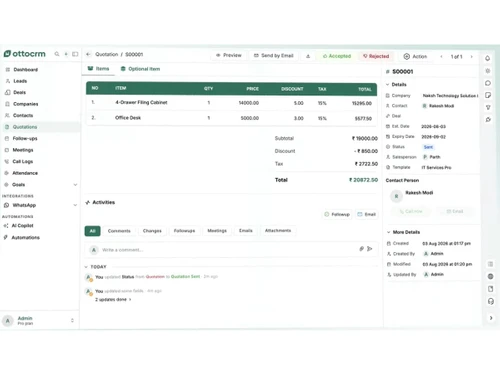Open AI Copilot in the sidebar
The image size is (500, 375).
click(x=22, y=226)
